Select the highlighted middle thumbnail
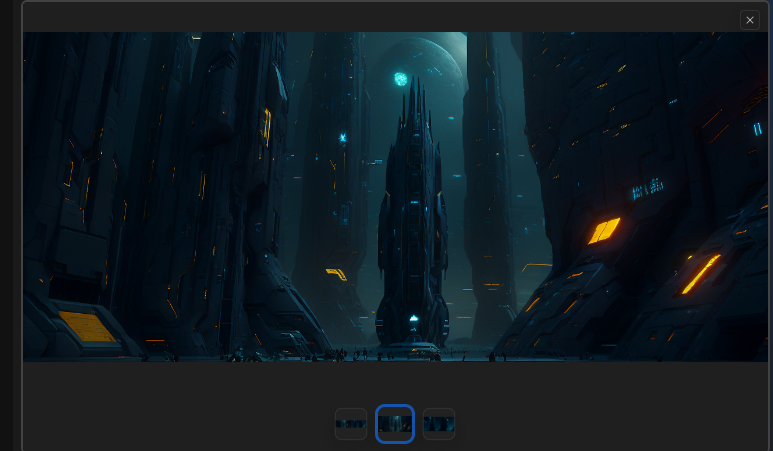Viewport: 773px width, 451px height. point(394,424)
